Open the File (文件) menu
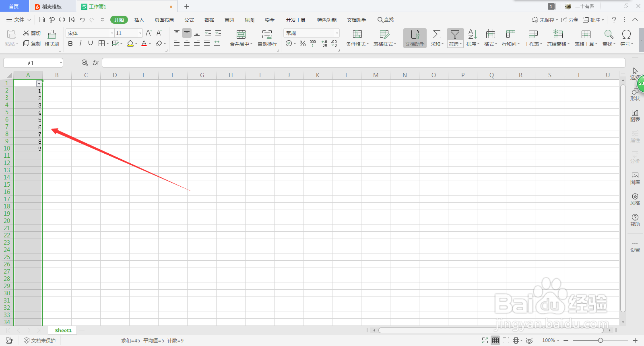Screen dimensions: 644x346 (x=19, y=19)
